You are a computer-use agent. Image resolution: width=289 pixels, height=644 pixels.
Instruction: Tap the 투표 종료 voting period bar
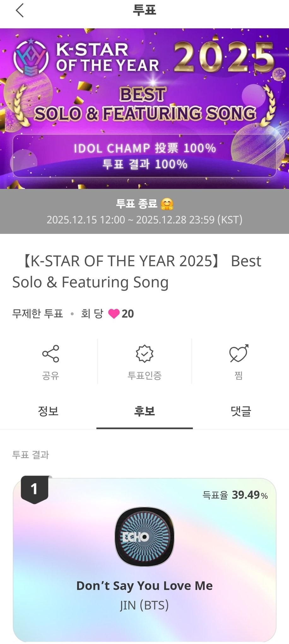tap(144, 212)
